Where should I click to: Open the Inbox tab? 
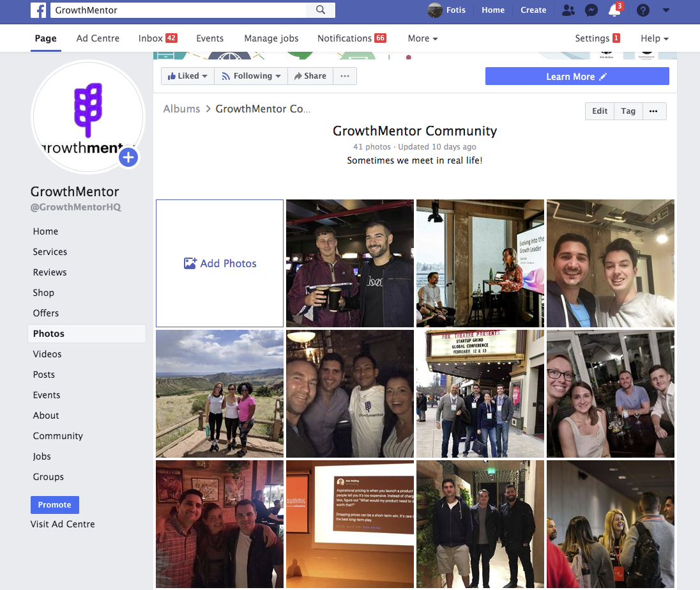point(158,38)
